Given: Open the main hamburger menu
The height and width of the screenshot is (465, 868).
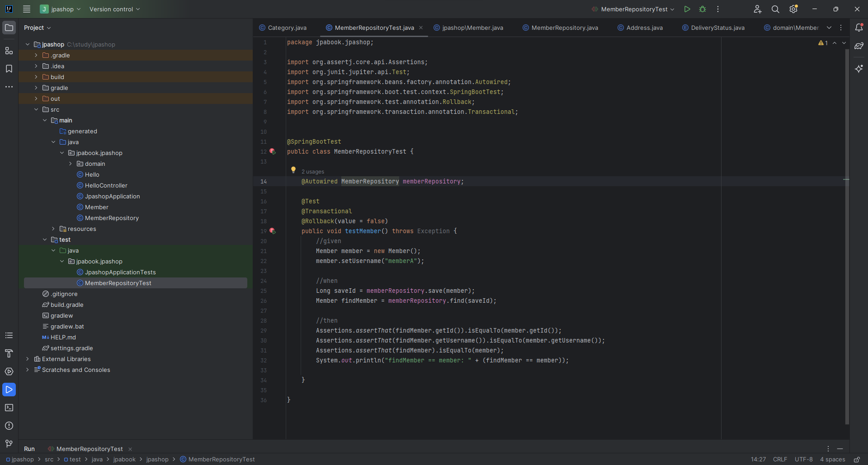Looking at the screenshot, I should coord(27,9).
